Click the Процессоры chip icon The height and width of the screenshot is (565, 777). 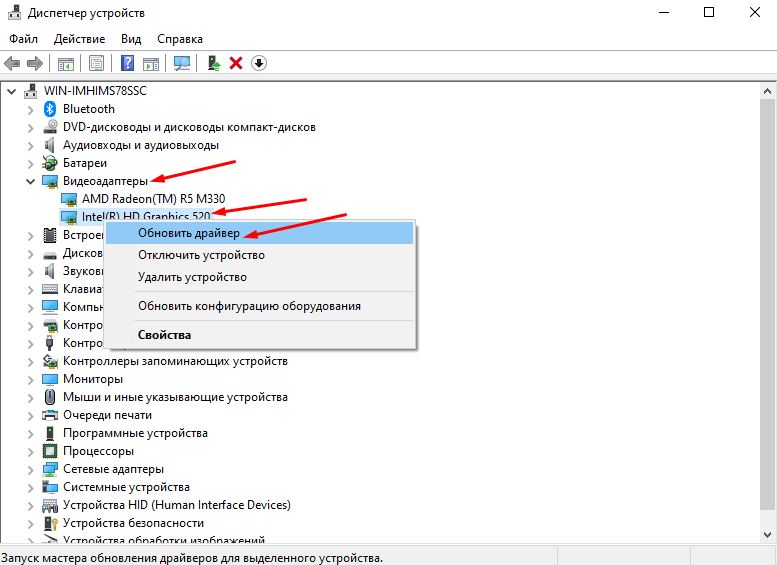click(50, 451)
